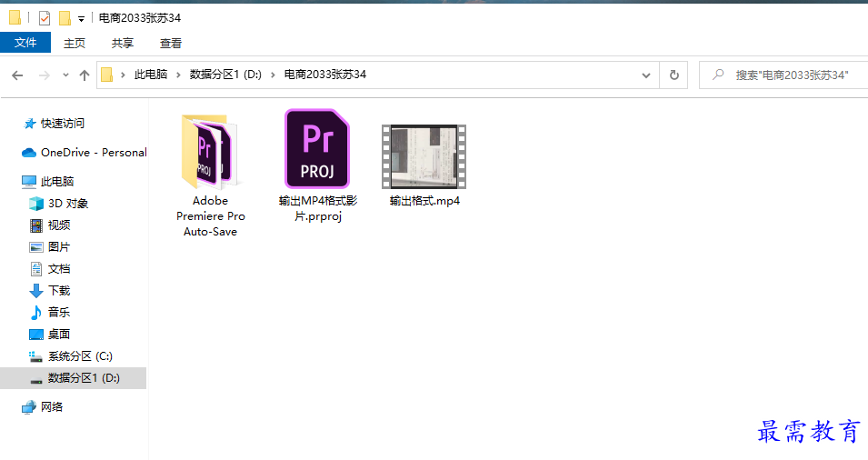Select 快速访问 in the navigation pane
Viewport: 868px width, 460px height.
(62, 124)
